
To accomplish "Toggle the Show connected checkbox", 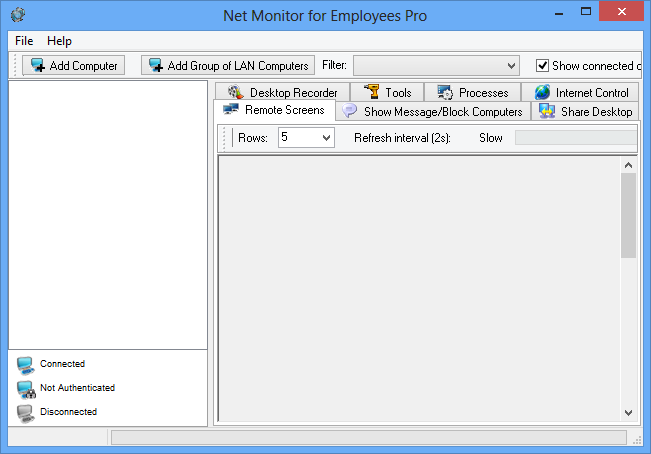I will (542, 66).
